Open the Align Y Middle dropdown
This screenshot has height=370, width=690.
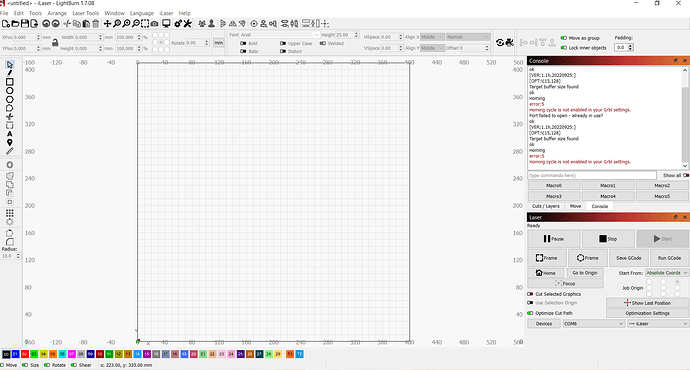pyautogui.click(x=432, y=48)
